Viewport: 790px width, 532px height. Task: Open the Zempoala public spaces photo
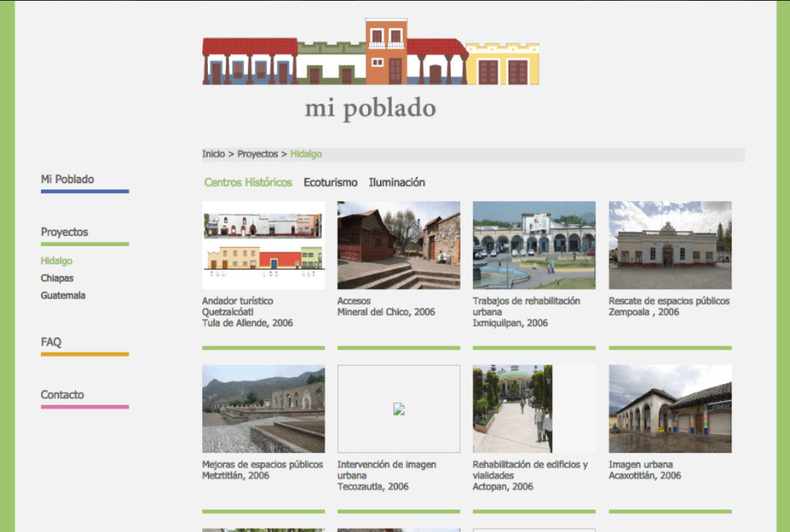[x=670, y=245]
